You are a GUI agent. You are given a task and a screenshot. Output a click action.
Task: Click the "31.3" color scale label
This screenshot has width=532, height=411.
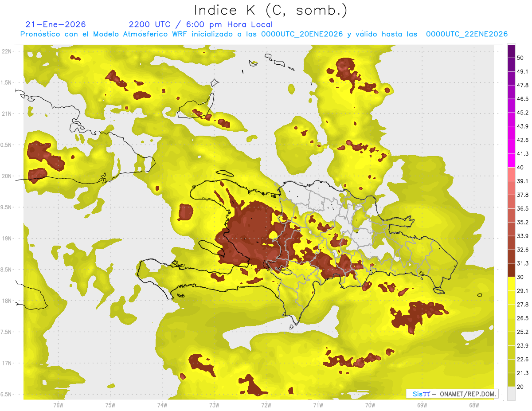pos(523,263)
